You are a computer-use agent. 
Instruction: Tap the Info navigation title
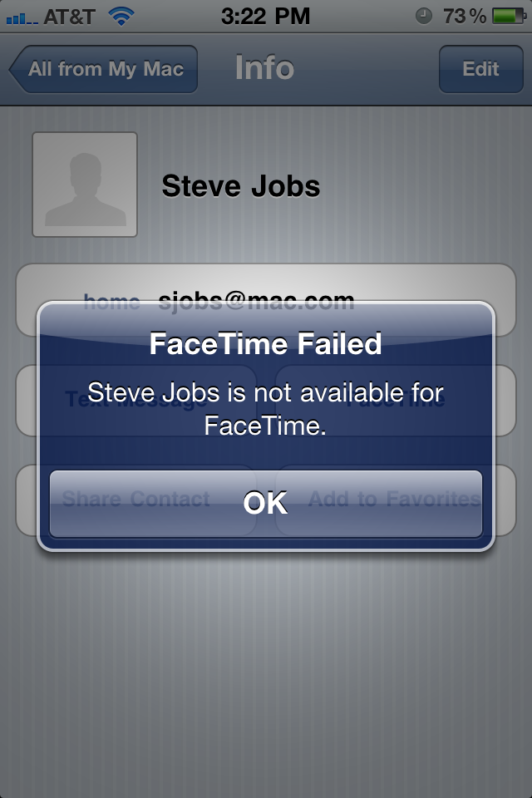[x=264, y=68]
